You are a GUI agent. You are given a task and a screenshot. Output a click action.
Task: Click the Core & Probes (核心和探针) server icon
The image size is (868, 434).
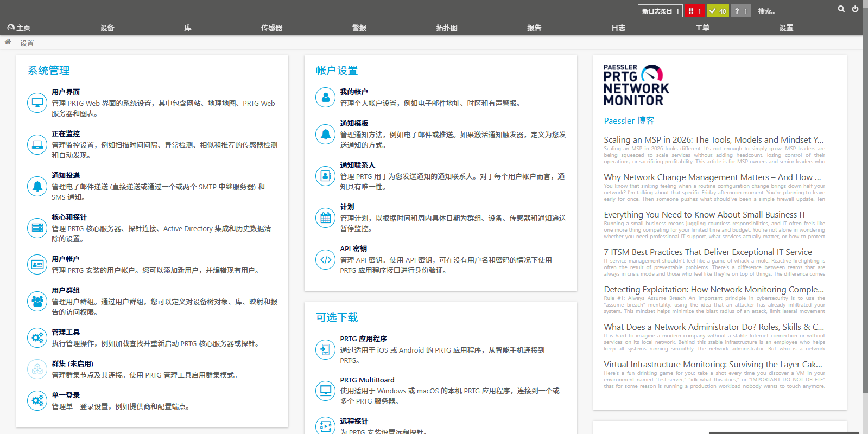37,228
